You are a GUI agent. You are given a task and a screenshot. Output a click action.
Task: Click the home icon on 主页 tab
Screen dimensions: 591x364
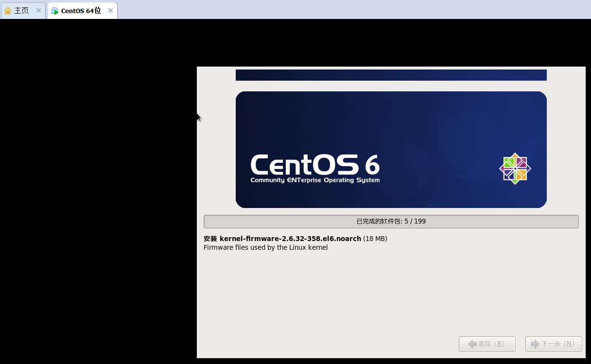(x=8, y=11)
